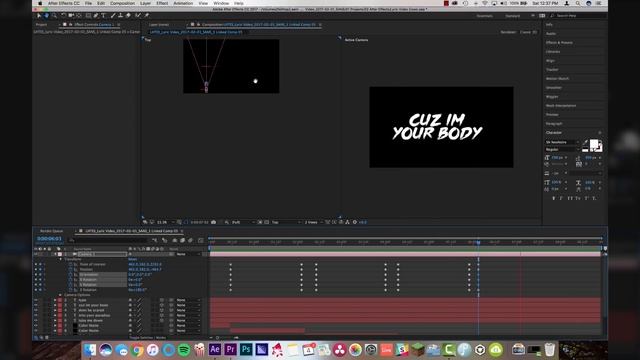
Task: Expand layer 2 properties triangle
Action: [x=55, y=300]
